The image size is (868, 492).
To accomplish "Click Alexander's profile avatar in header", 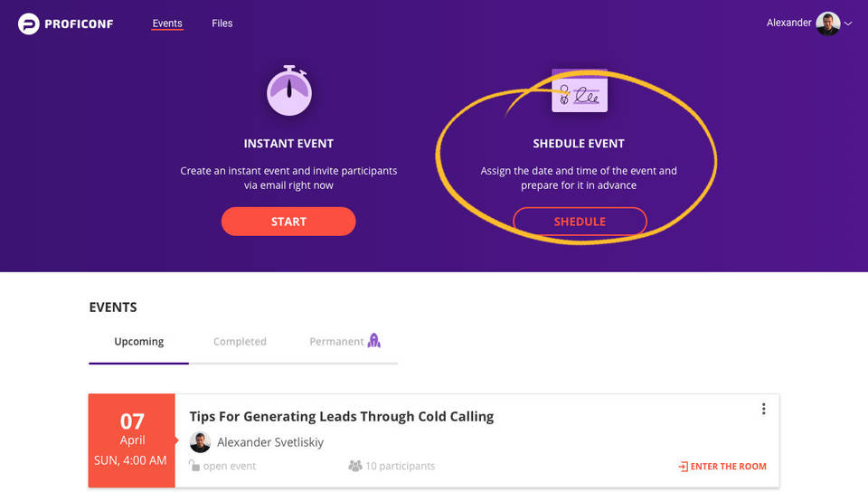I will click(827, 24).
